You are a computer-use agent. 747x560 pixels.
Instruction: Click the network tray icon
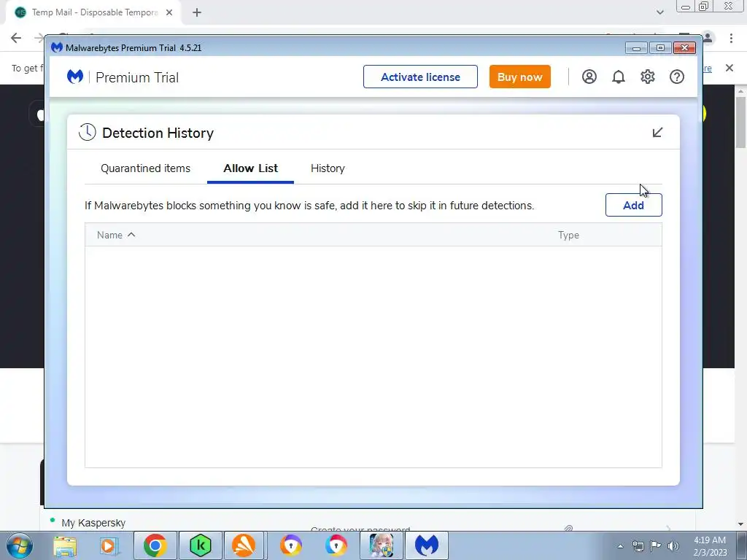638,546
